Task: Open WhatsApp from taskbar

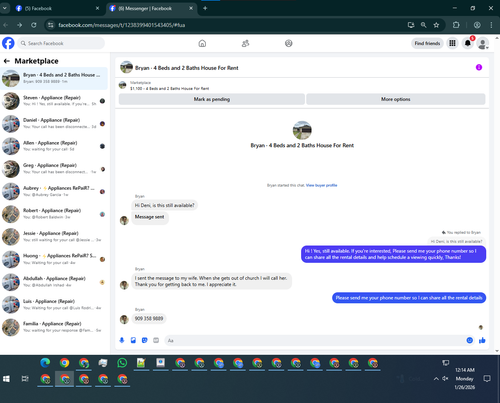Action: 122,363
